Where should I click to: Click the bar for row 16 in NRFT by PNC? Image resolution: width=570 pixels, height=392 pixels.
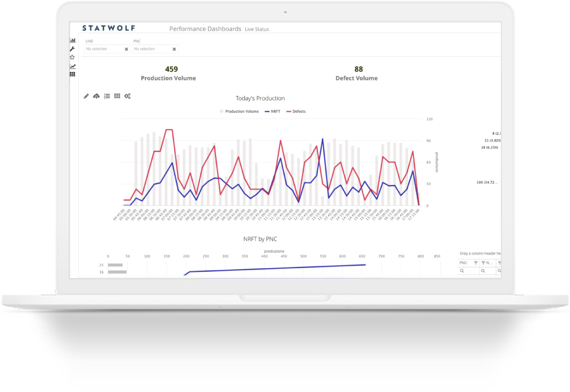(117, 272)
